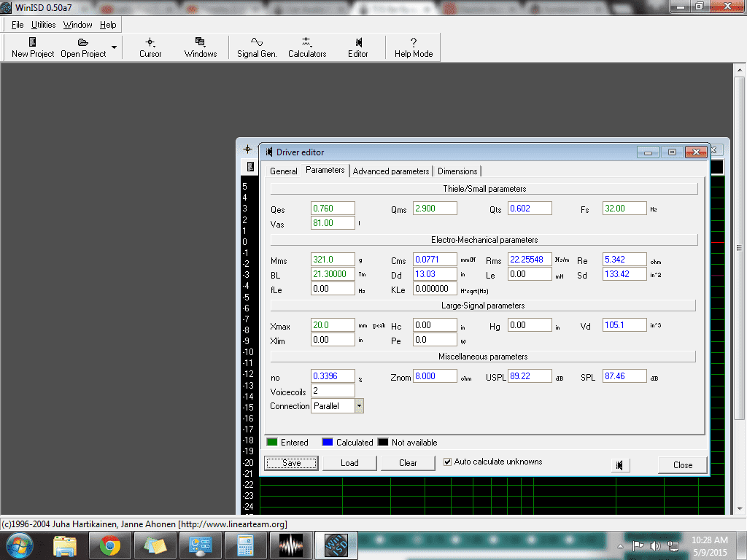Click the volume speaker tray icon
The image size is (747, 560).
[655, 545]
